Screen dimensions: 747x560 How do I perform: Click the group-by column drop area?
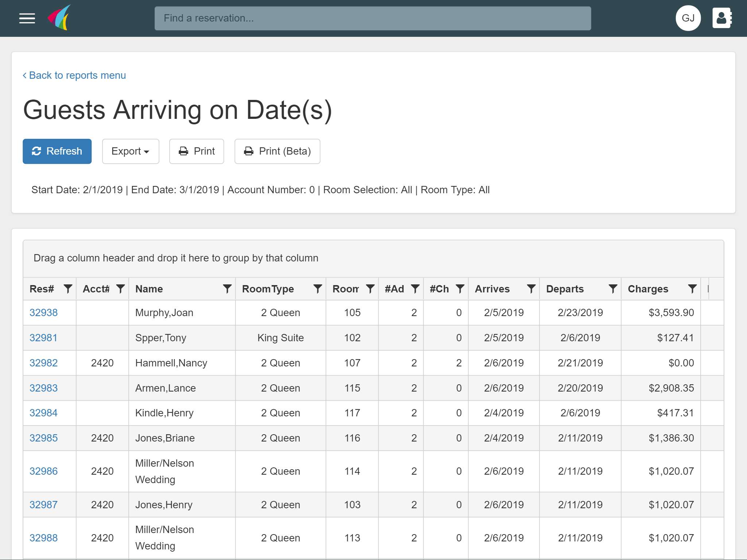[373, 258]
